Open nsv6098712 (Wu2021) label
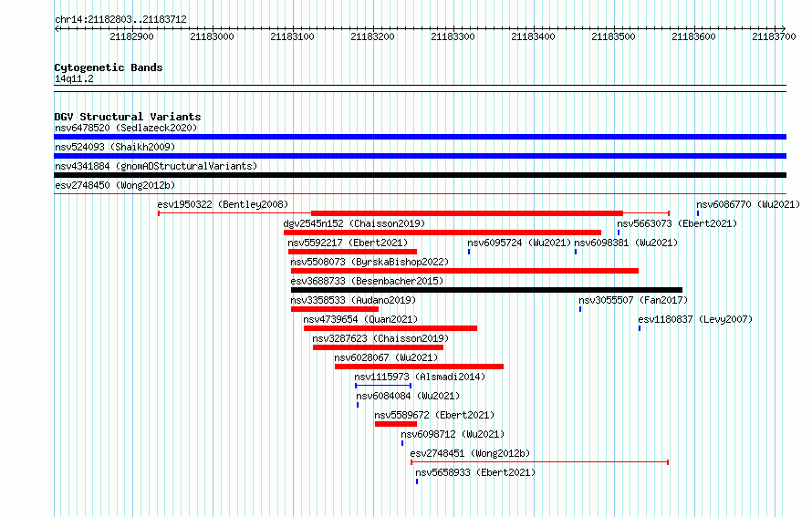The width and height of the screenshot is (812, 517). click(453, 434)
